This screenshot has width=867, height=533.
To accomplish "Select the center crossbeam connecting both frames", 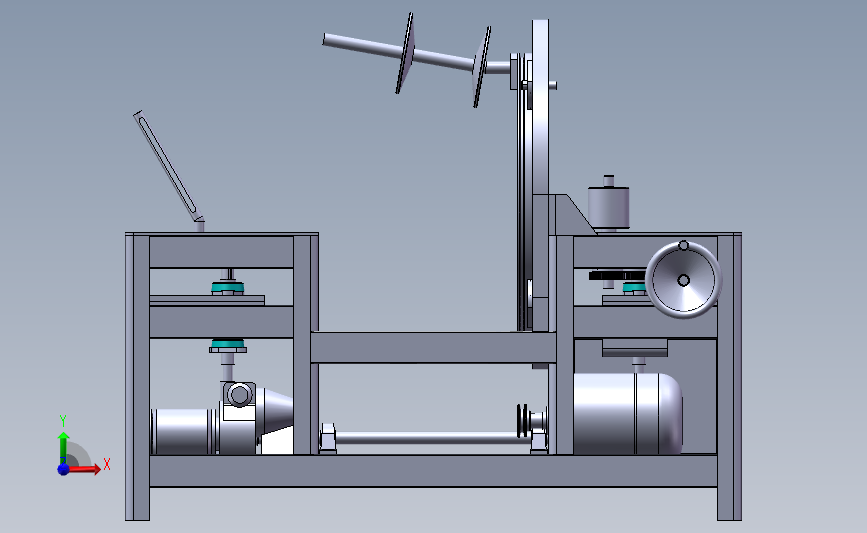I will point(433,347).
